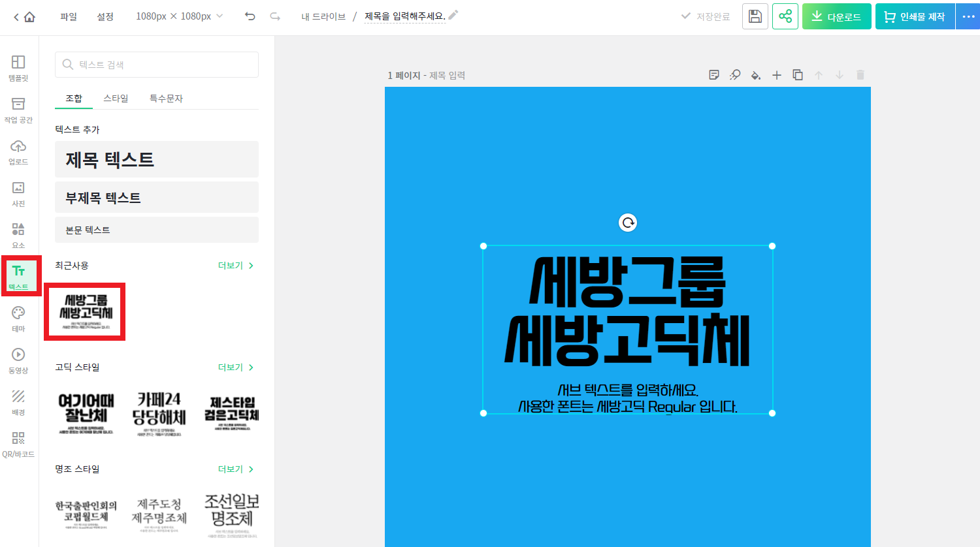Add a 부제목 텍스트 subheading

157,197
